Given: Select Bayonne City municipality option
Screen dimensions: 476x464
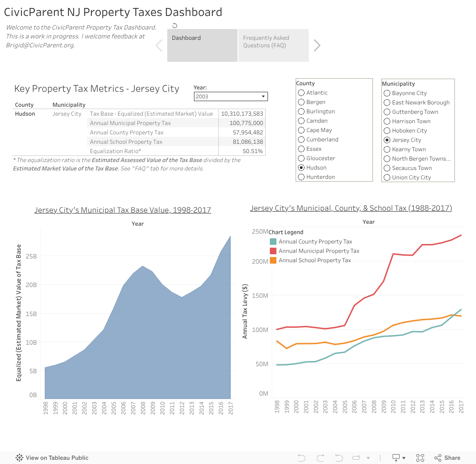Looking at the screenshot, I should point(387,93).
